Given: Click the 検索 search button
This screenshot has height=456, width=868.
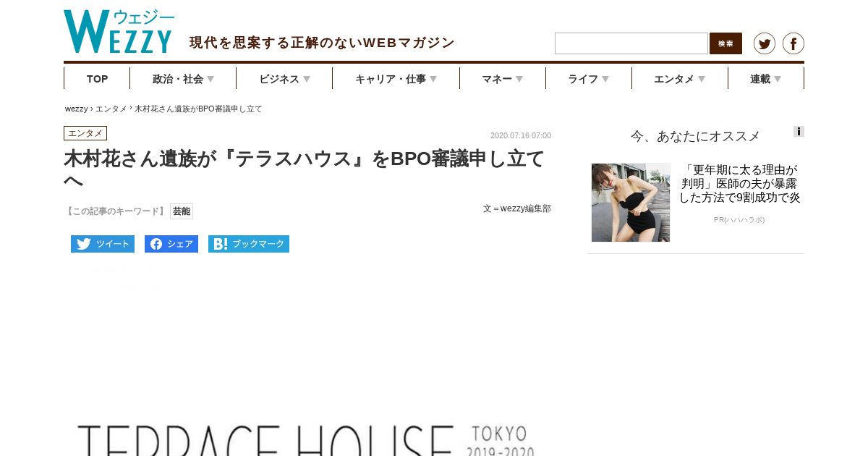Looking at the screenshot, I should coord(726,43).
